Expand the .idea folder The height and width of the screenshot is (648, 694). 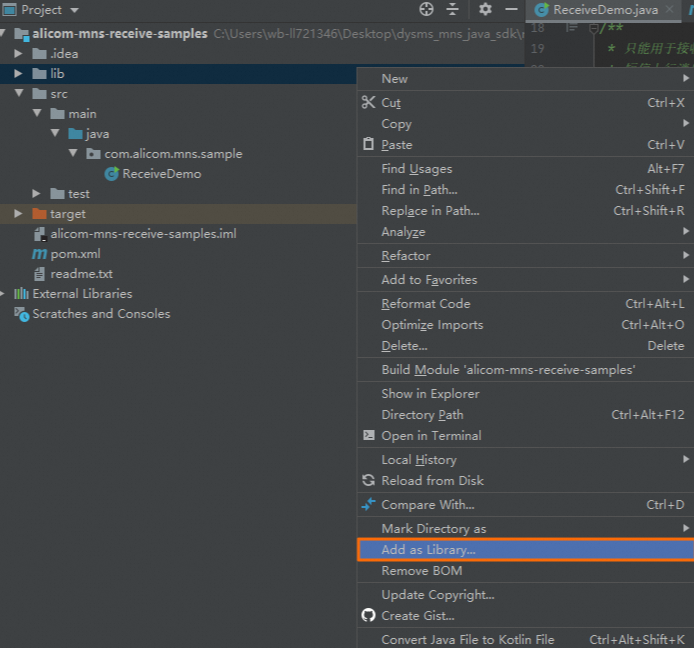pyautogui.click(x=18, y=54)
